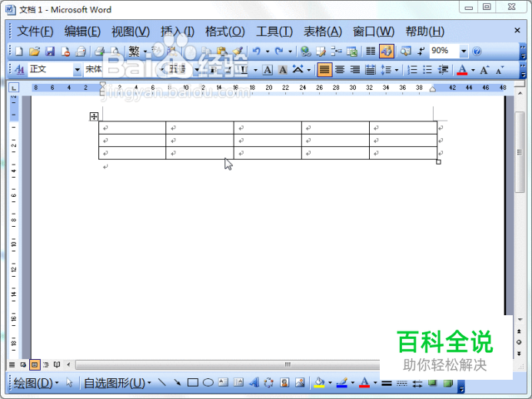Toggle the Drawing toolbar button
532x399 pixels.
pyautogui.click(x=387, y=52)
